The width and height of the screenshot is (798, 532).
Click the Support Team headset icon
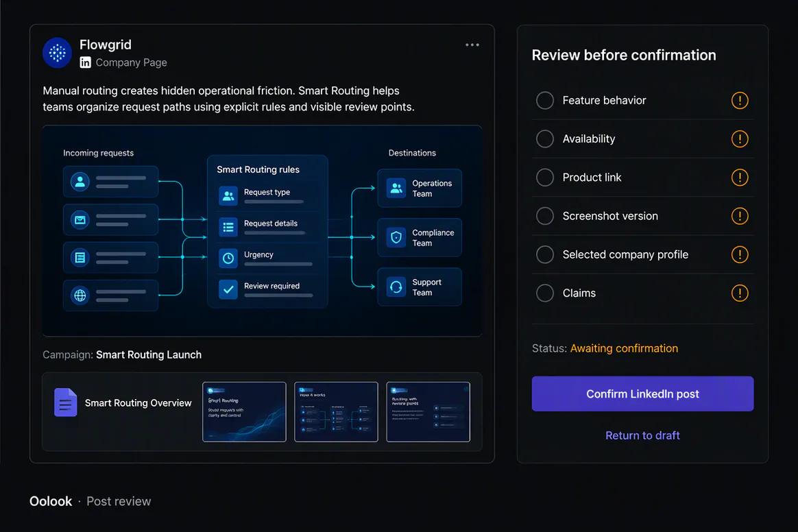pyautogui.click(x=396, y=287)
